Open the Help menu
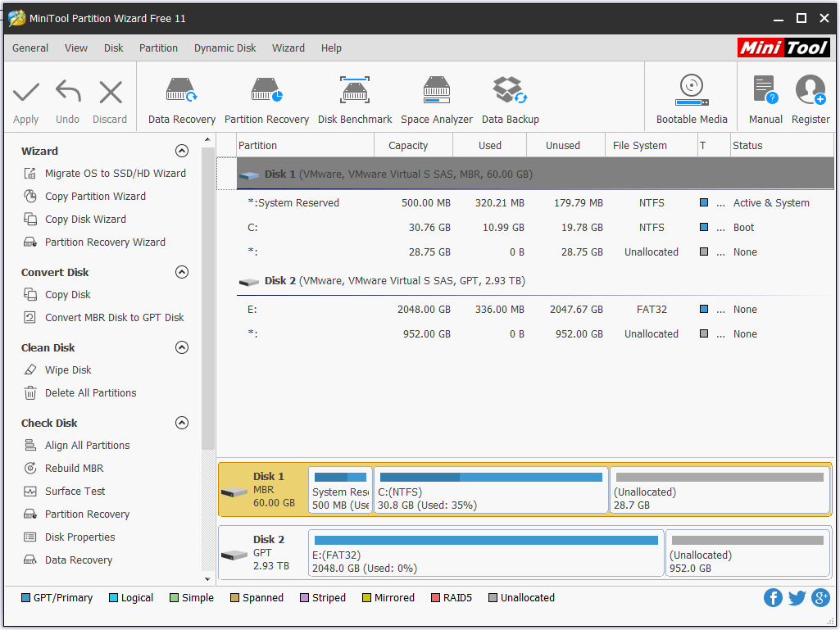The height and width of the screenshot is (630, 840). click(x=331, y=48)
